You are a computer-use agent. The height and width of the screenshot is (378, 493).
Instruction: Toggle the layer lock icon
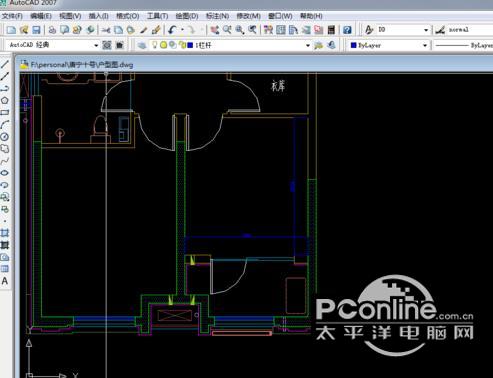(182, 45)
